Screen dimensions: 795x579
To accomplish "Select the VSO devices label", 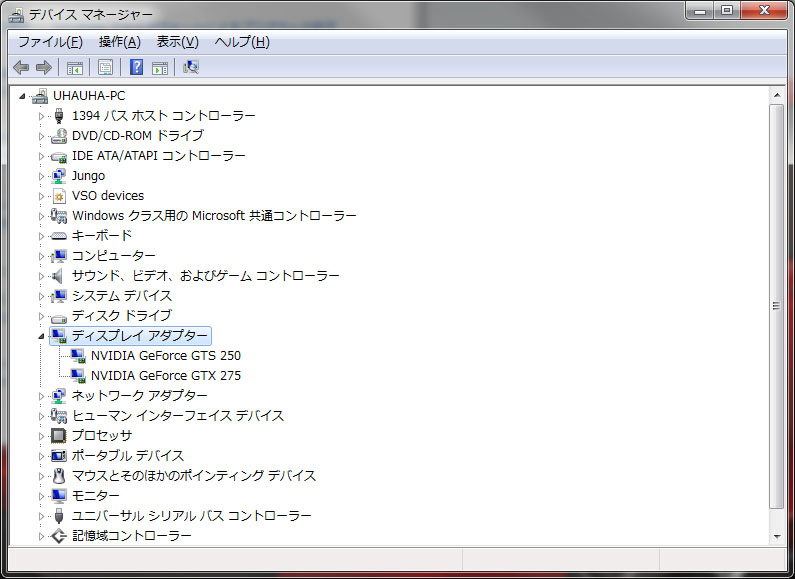I will [x=108, y=196].
